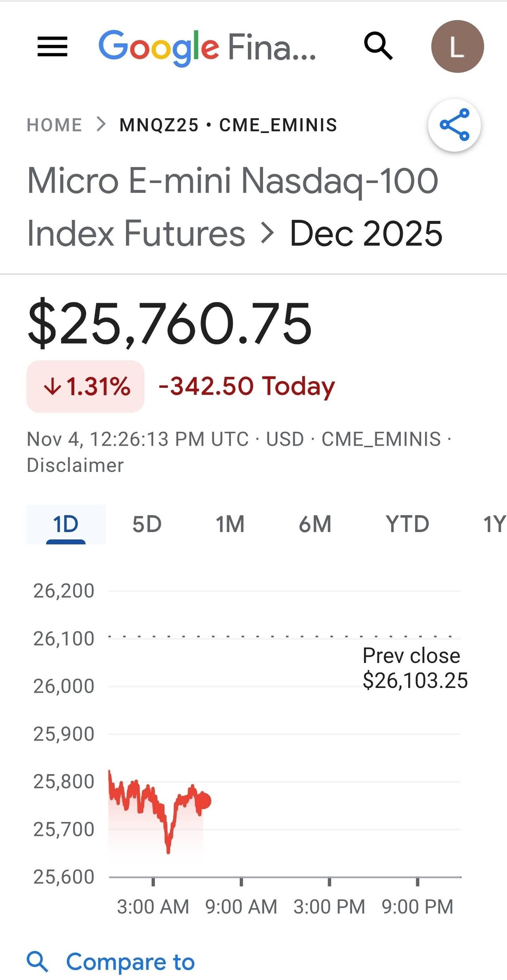Select the YTD chart range

[x=407, y=524]
